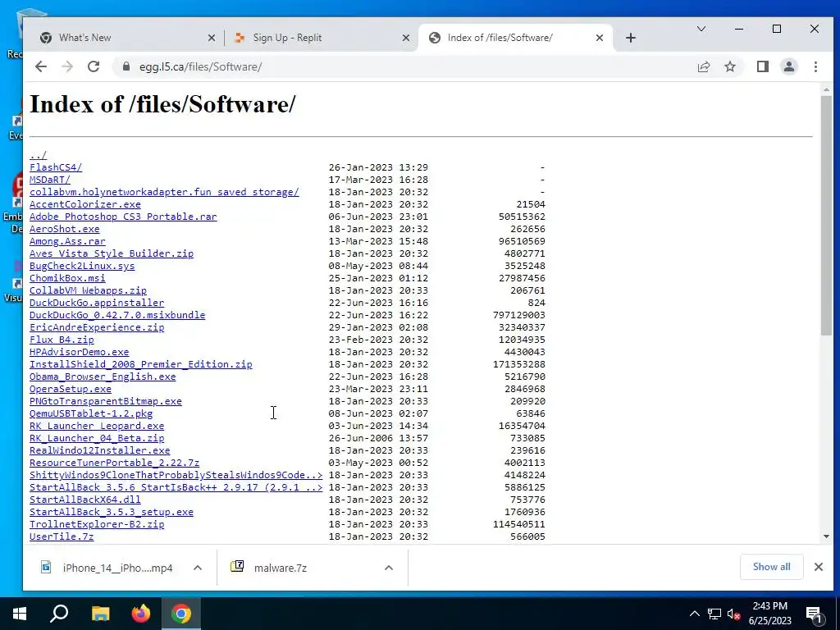Close the What's New tab
The image size is (840, 630).
pyautogui.click(x=212, y=38)
